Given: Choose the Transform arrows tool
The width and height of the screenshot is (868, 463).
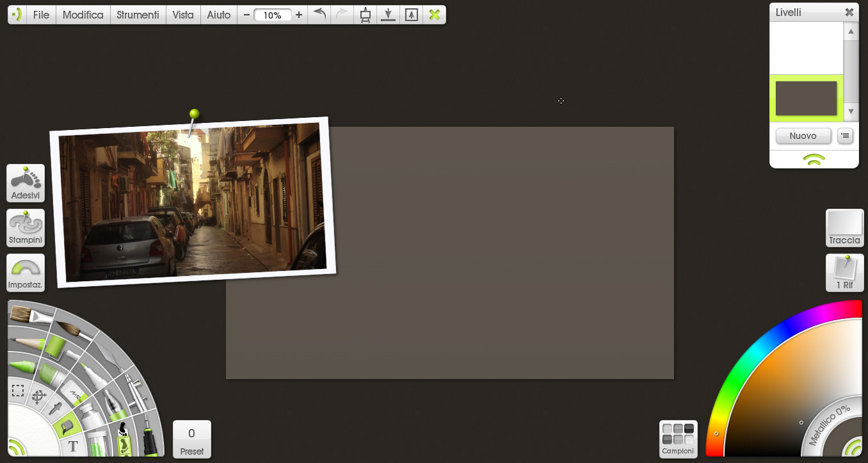Looking at the screenshot, I should tap(38, 396).
